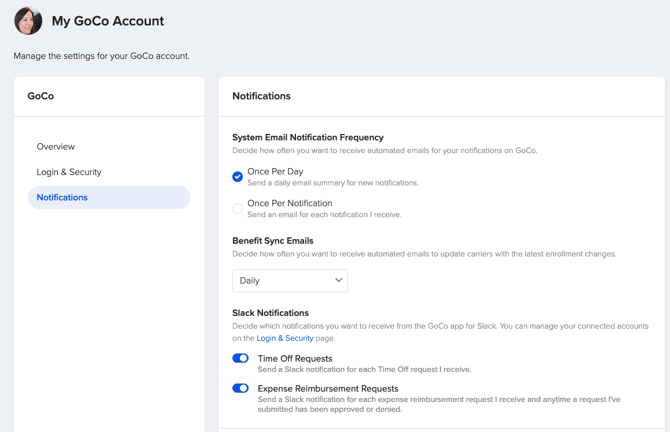Select the Once Per Day radio button
670x432 pixels.
tap(238, 177)
